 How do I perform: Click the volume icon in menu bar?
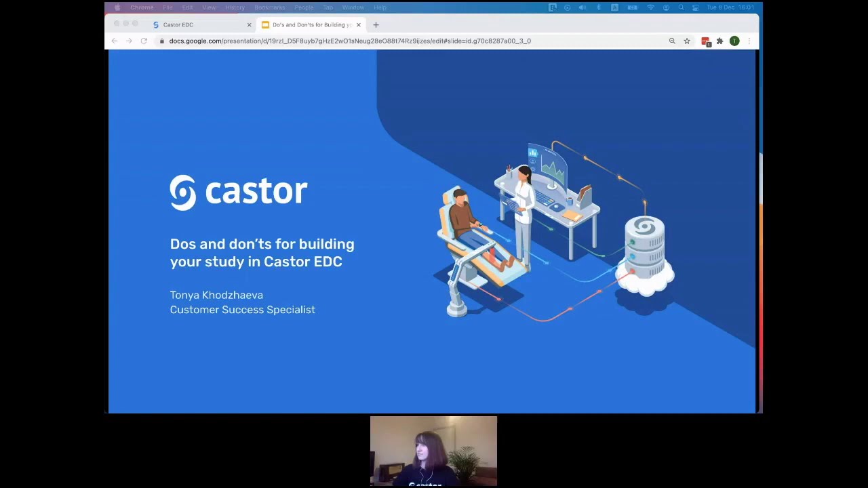coord(582,7)
